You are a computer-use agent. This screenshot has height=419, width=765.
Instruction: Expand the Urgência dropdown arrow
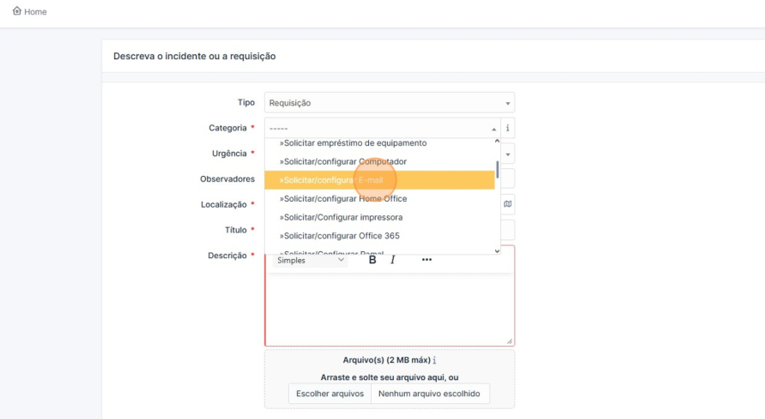[507, 154]
